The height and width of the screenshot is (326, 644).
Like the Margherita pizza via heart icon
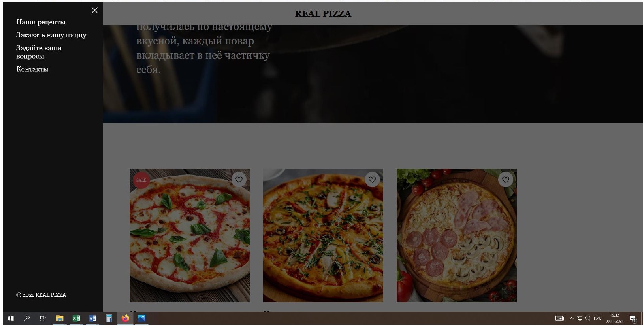(x=239, y=180)
